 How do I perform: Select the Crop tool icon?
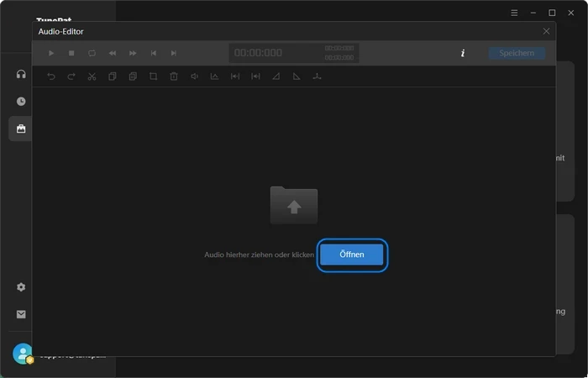click(153, 76)
